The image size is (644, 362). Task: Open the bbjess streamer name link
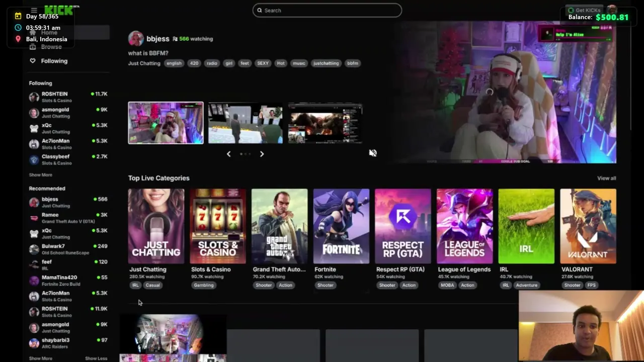(157, 39)
